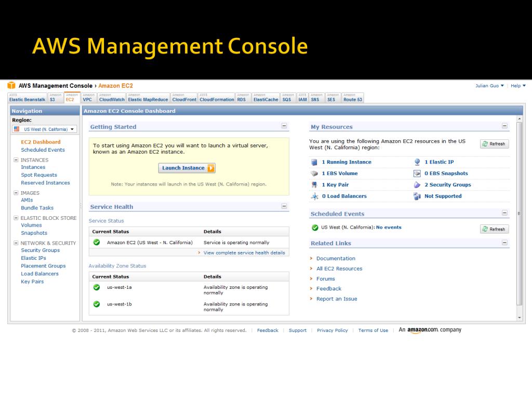The width and height of the screenshot is (532, 399).
Task: Open Terms of Use in the footer
Action: 373,330
